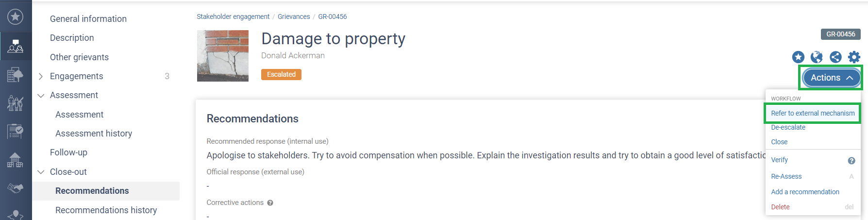Choose De-escalate from workflow menu
This screenshot has height=220, width=868.
point(788,127)
